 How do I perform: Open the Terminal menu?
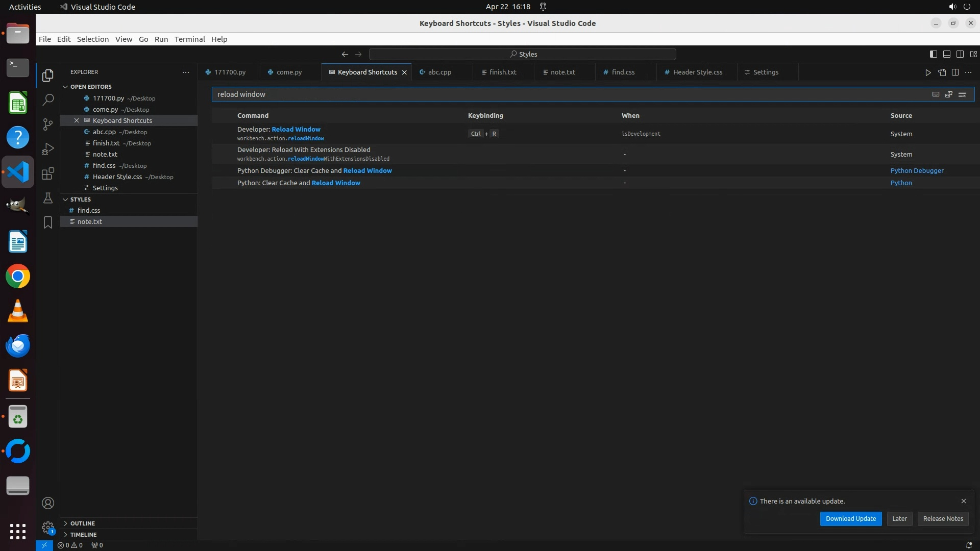pos(189,39)
